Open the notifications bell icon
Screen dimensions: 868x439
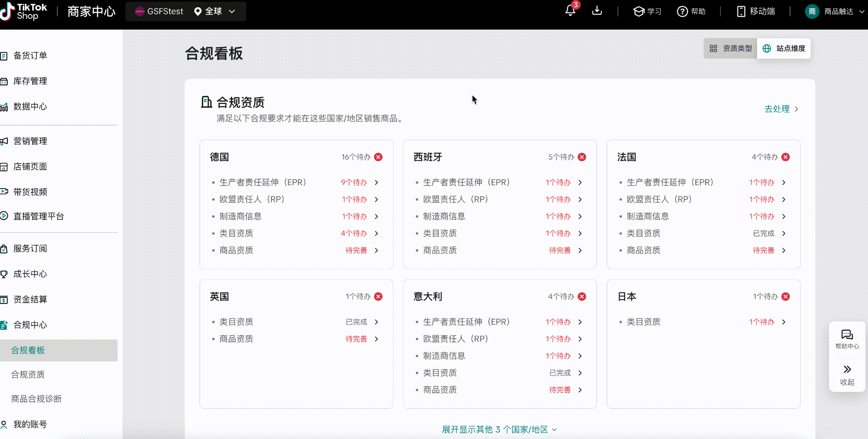[570, 11]
